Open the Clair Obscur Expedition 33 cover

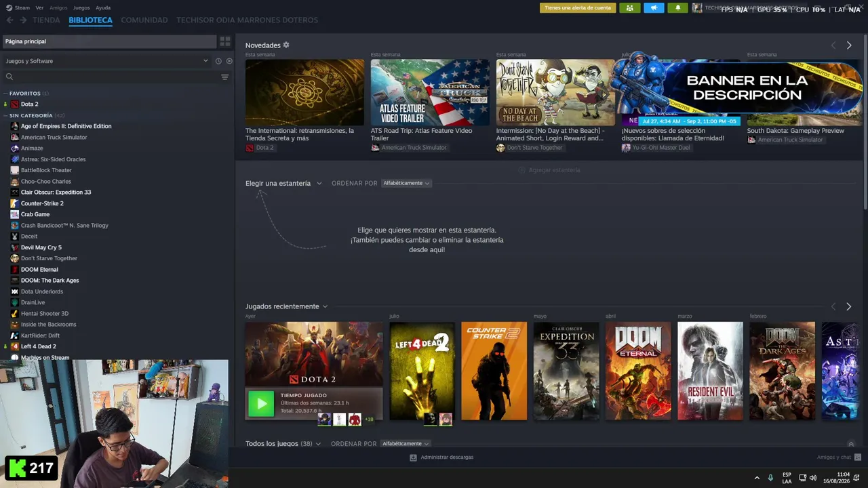[x=566, y=371]
